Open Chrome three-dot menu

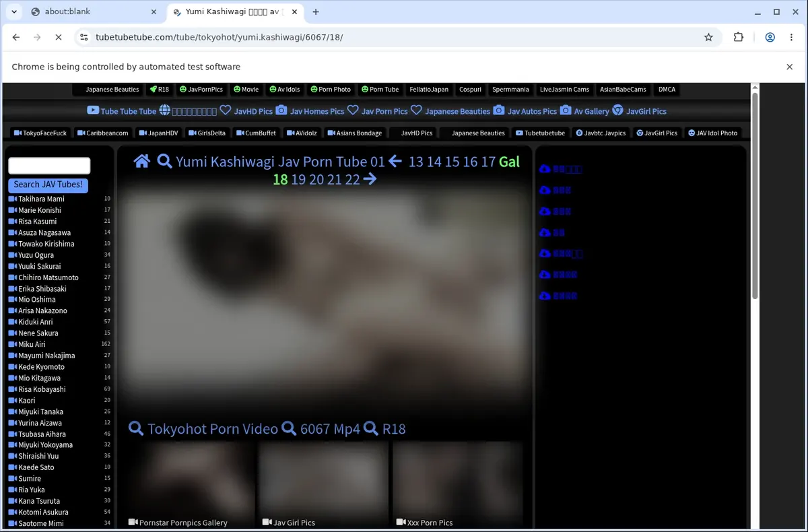[791, 38]
